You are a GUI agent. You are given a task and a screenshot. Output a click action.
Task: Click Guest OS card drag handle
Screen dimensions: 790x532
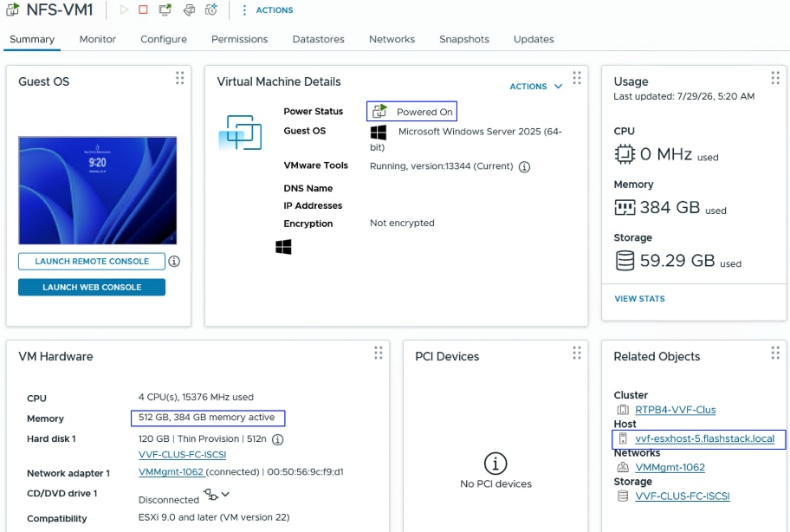click(x=180, y=78)
